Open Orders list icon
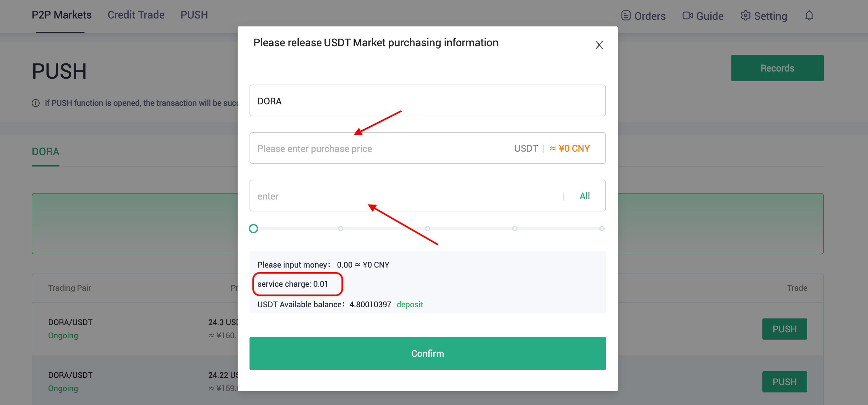The width and height of the screenshot is (868, 405). tap(626, 16)
